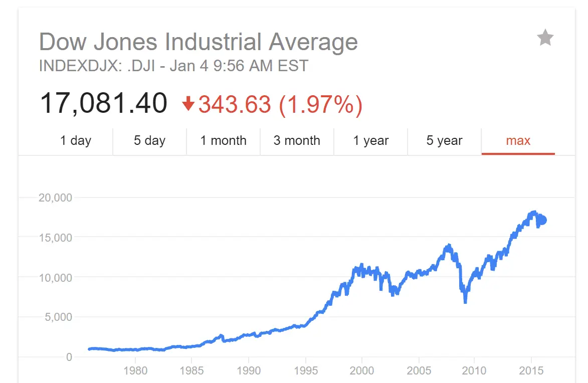The image size is (588, 383).
Task: Click the star icon to favorite the index
Action: pyautogui.click(x=545, y=38)
